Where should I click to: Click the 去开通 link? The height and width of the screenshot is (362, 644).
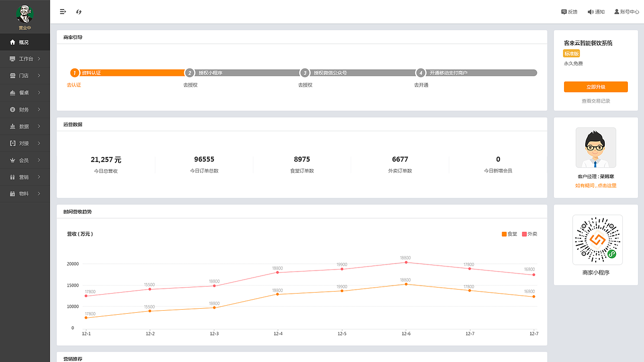(x=421, y=85)
